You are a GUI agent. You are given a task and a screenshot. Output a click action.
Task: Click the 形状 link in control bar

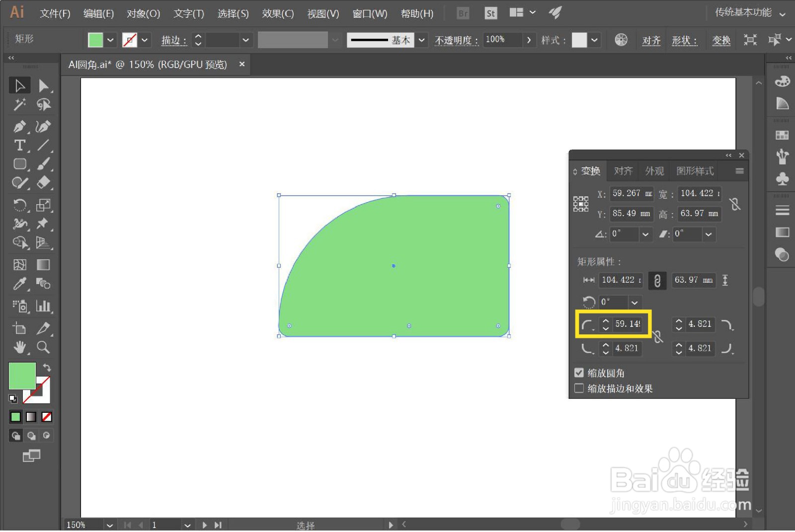685,40
